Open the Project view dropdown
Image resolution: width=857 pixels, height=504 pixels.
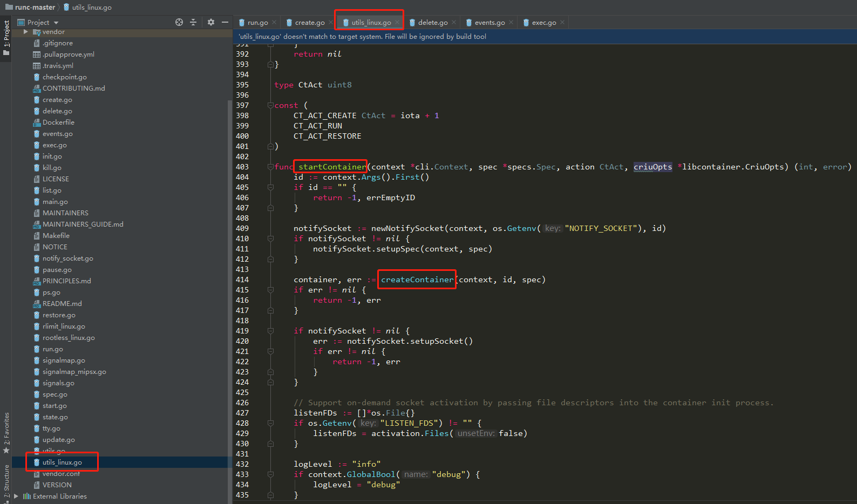56,23
